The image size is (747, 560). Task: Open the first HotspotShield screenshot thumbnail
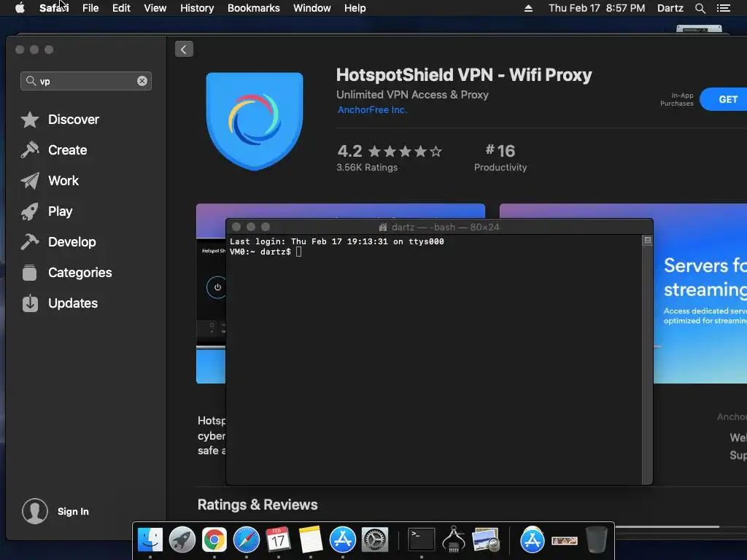211,293
